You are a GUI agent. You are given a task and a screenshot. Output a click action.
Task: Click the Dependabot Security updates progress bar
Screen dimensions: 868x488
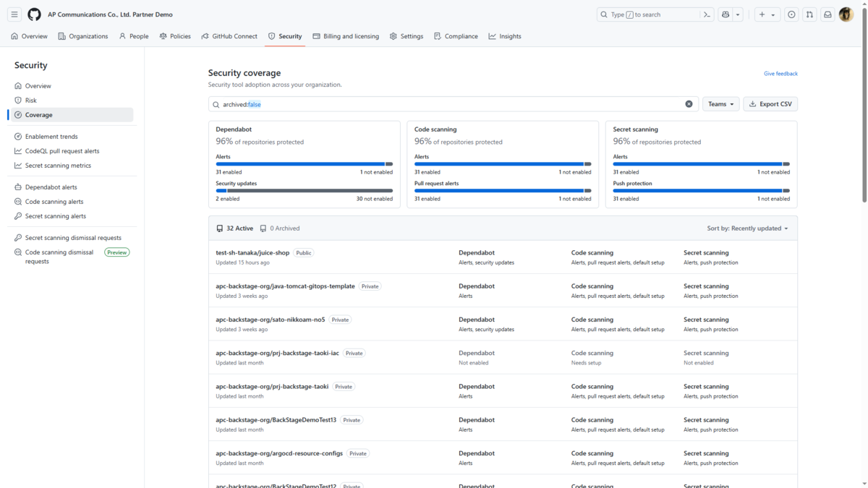[x=304, y=191]
